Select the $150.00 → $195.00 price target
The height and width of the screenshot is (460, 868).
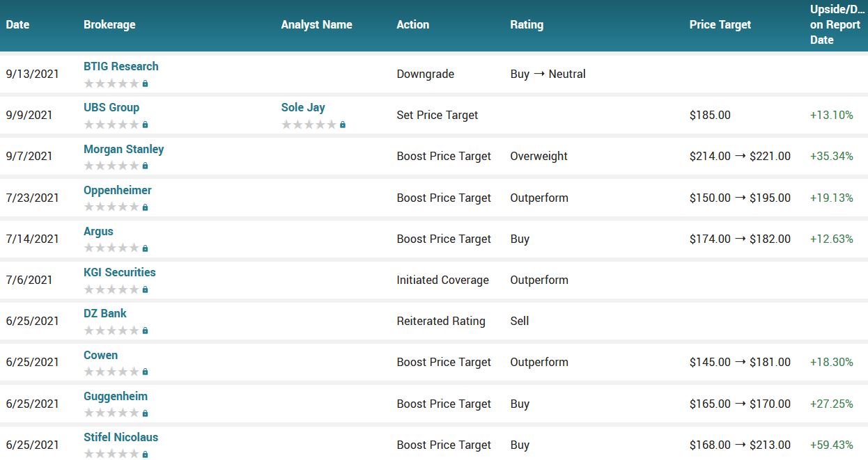point(741,198)
